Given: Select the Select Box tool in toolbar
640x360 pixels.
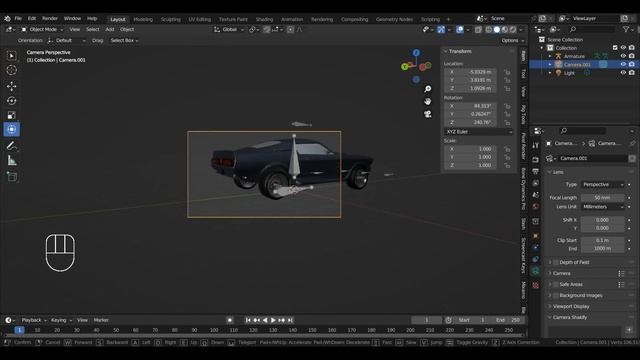Looking at the screenshot, I should [x=11, y=56].
